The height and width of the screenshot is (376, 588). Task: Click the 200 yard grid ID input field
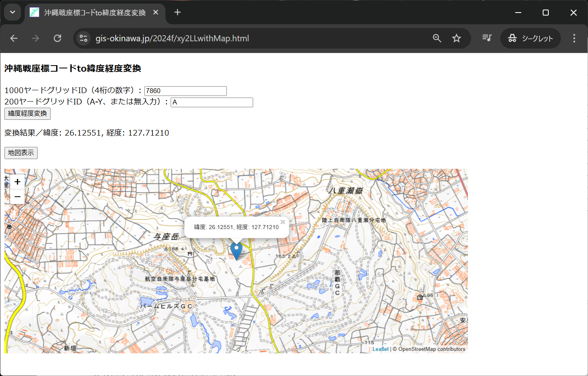click(212, 102)
